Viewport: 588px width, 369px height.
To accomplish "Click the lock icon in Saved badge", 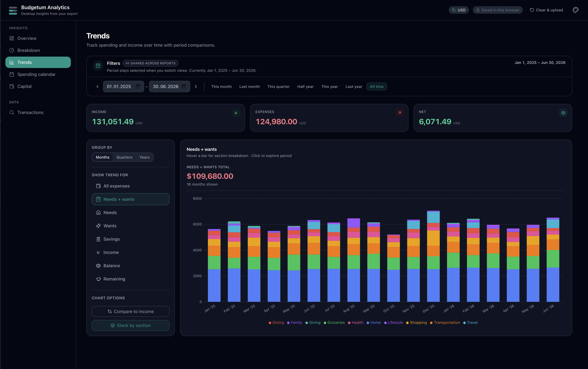I will tap(478, 10).
